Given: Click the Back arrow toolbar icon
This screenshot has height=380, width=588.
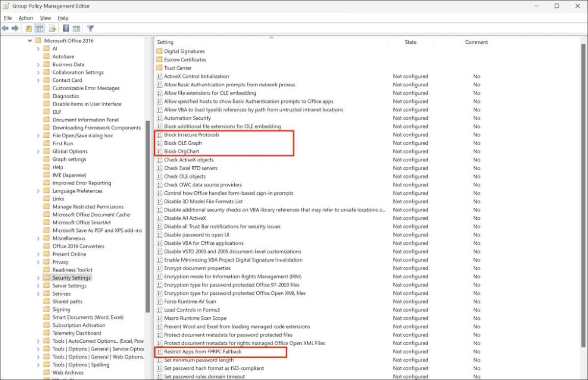Looking at the screenshot, I should [x=5, y=28].
